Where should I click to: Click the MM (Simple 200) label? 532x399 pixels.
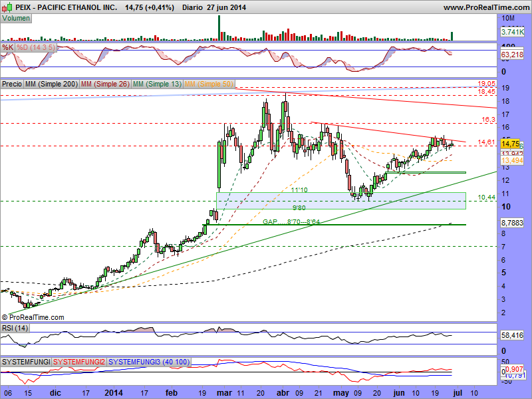pyautogui.click(x=52, y=84)
